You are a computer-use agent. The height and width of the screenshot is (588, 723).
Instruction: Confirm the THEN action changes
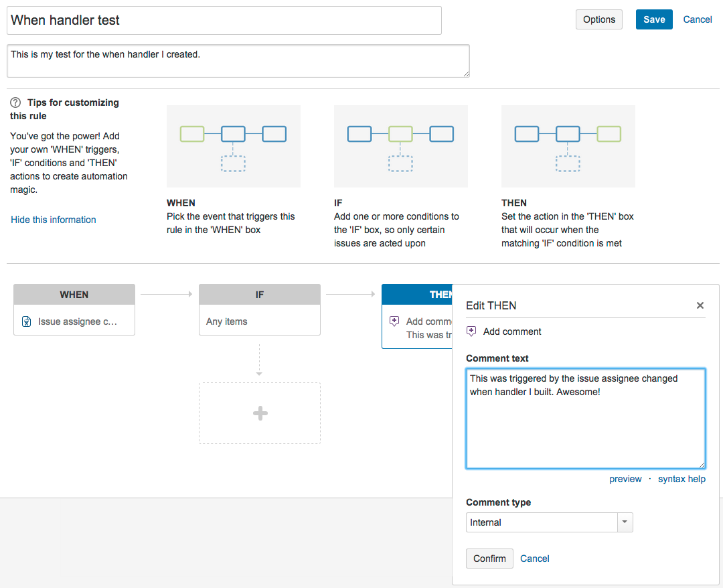489,559
